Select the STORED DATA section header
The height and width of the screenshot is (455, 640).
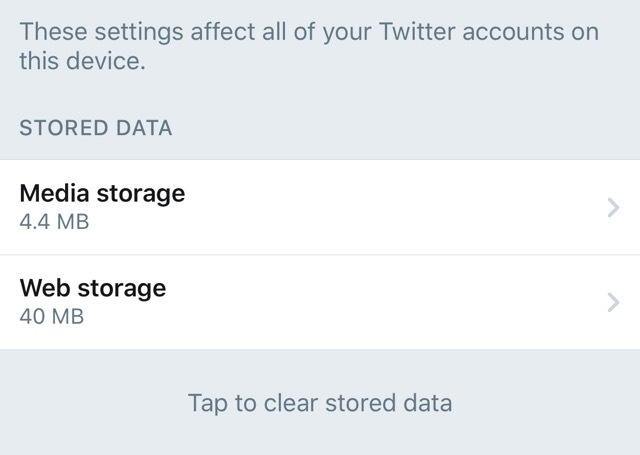(x=96, y=128)
